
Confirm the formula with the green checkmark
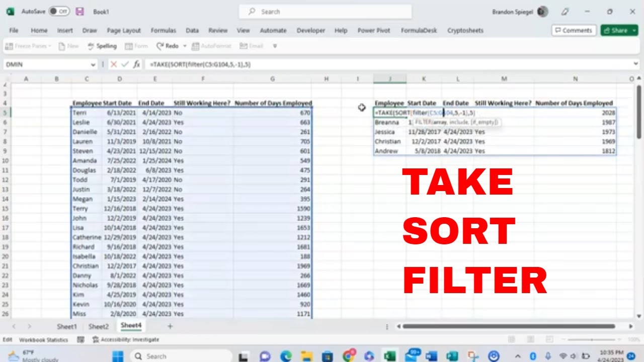[125, 64]
